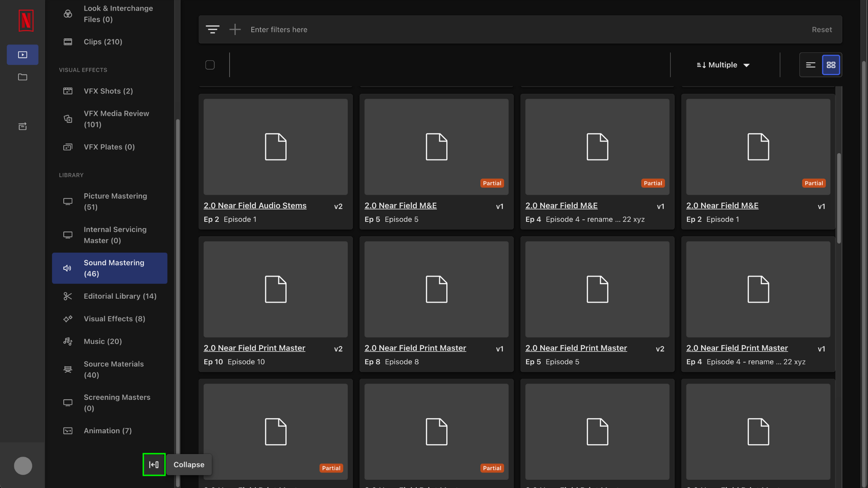Viewport: 868px width, 488px height.
Task: Open 2.0 Near Field M&E Episode 5 link
Action: coord(401,206)
